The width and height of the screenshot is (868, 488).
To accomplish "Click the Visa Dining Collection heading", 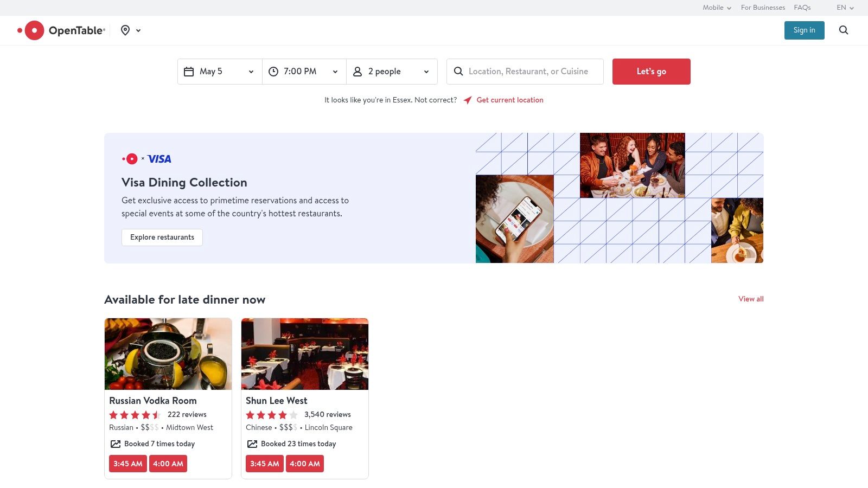I will tap(184, 183).
